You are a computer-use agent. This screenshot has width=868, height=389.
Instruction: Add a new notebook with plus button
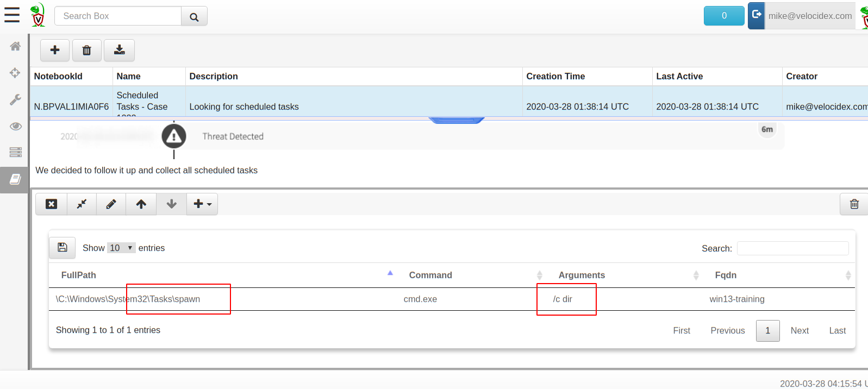coord(55,51)
